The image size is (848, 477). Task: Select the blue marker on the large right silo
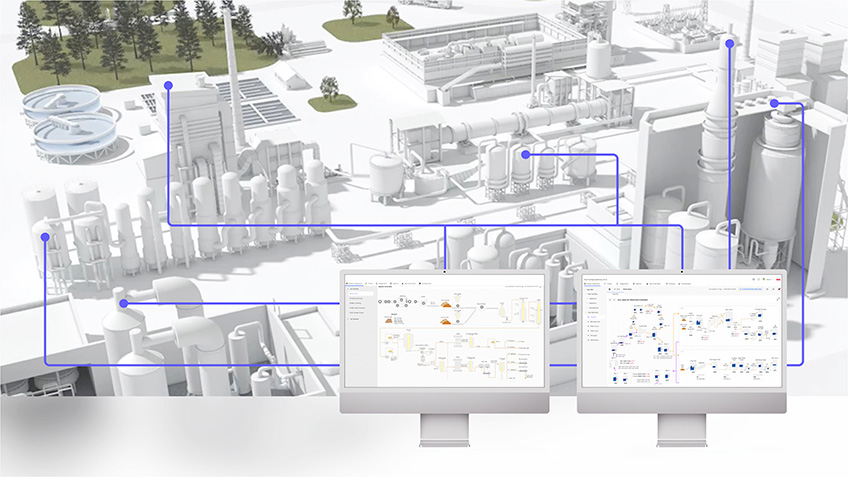(x=774, y=103)
